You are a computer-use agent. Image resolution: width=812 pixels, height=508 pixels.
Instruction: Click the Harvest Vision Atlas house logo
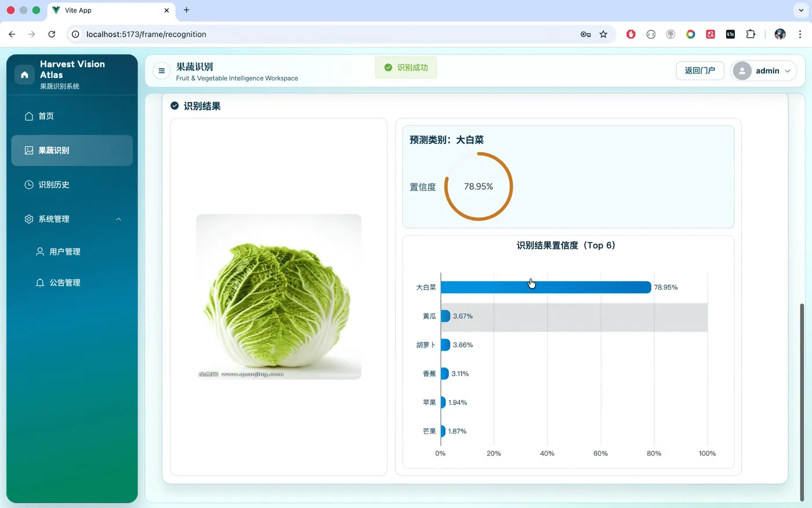[24, 74]
